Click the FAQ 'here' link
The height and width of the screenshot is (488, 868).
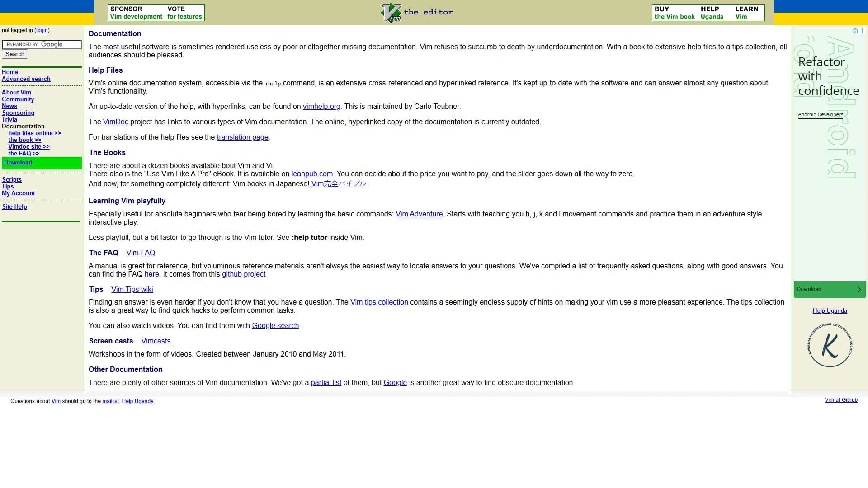coord(151,274)
